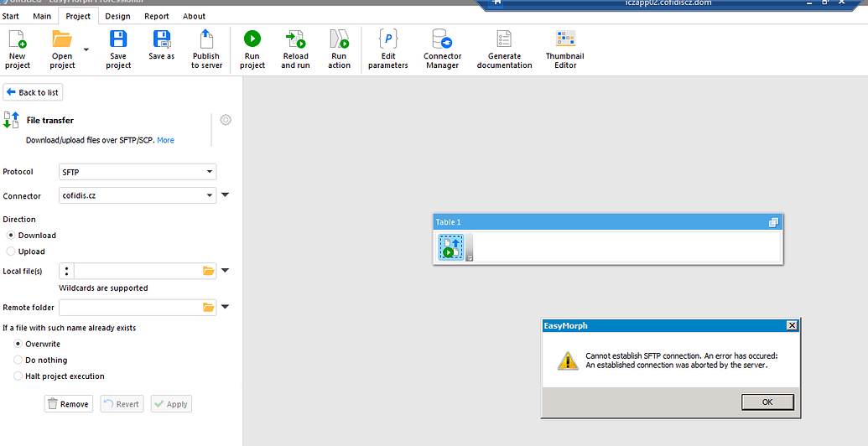Run project with green play button
This screenshot has height=446, width=868.
(x=252, y=39)
